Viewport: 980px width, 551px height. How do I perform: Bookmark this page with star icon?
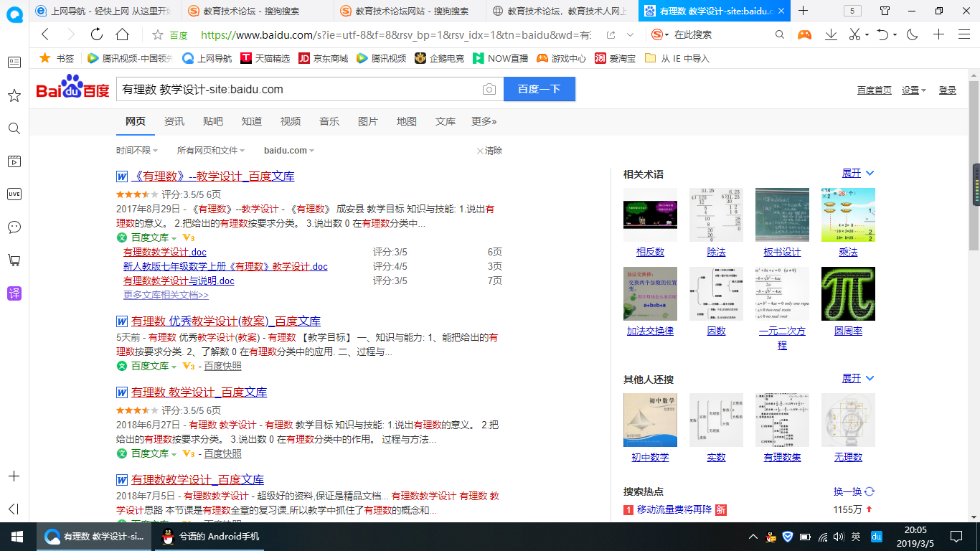(158, 34)
